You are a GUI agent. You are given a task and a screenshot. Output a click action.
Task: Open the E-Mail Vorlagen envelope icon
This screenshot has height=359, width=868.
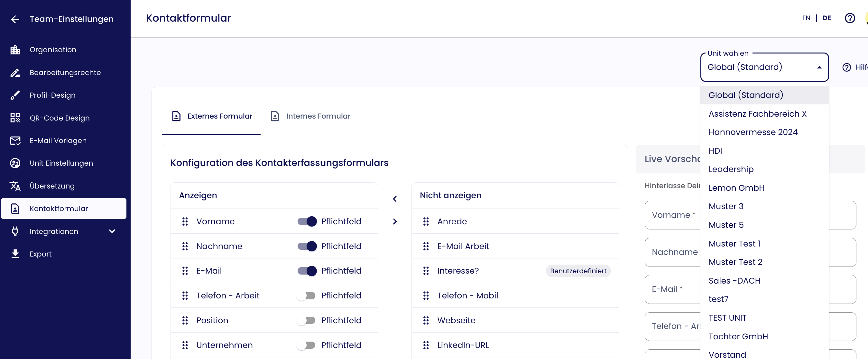coord(15,141)
